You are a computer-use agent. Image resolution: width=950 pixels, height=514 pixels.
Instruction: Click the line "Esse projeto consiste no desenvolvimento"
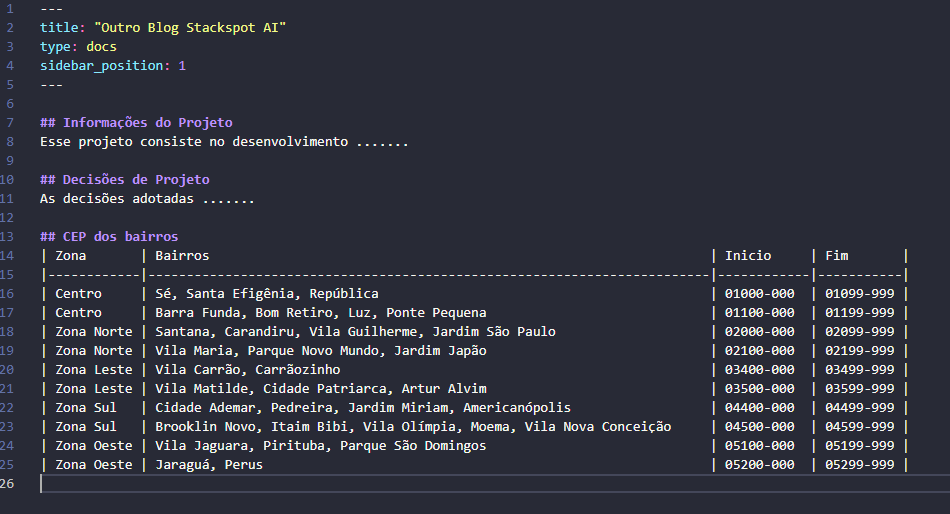194,142
